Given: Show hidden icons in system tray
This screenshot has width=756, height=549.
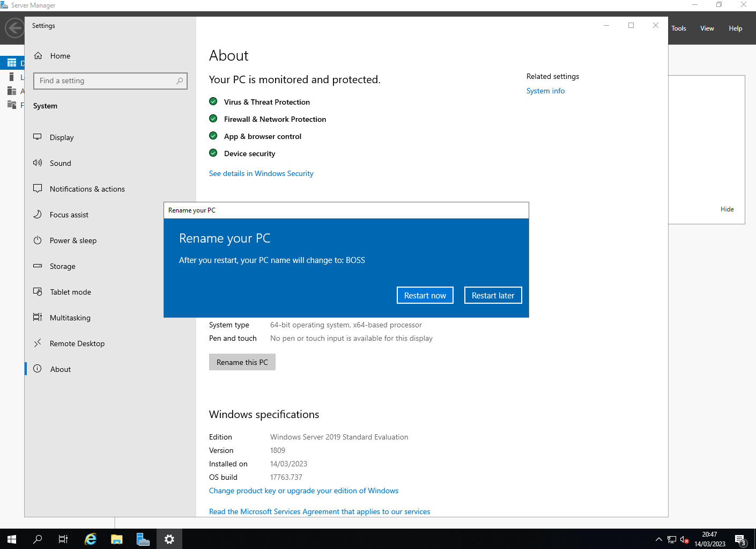Looking at the screenshot, I should (658, 539).
